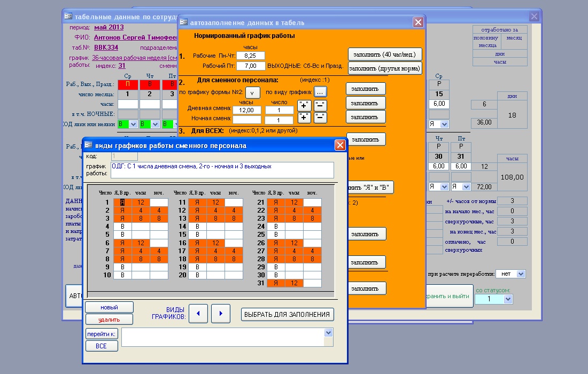Open personnel number link 'ВВК334'
Image resolution: width=588 pixels, height=374 pixels.
pos(106,48)
